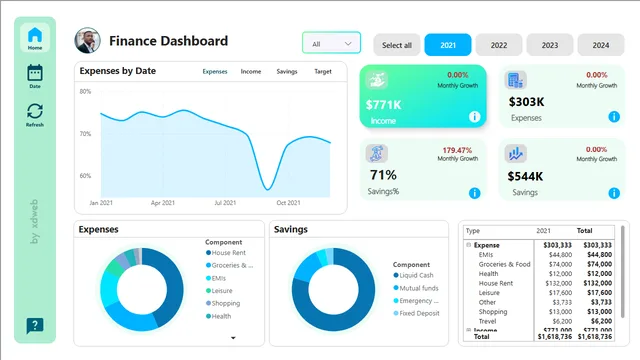Click Groceries legend color dot
The height and width of the screenshot is (360, 640).
click(209, 265)
